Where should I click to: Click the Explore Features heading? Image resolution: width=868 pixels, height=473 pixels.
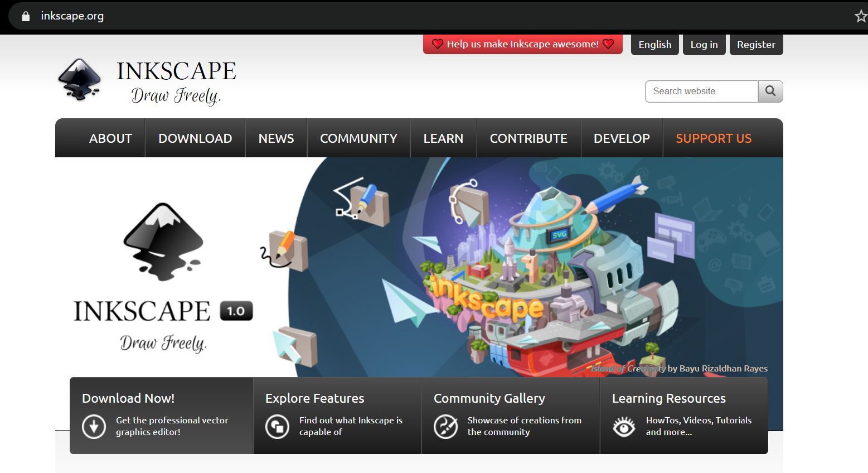point(314,398)
